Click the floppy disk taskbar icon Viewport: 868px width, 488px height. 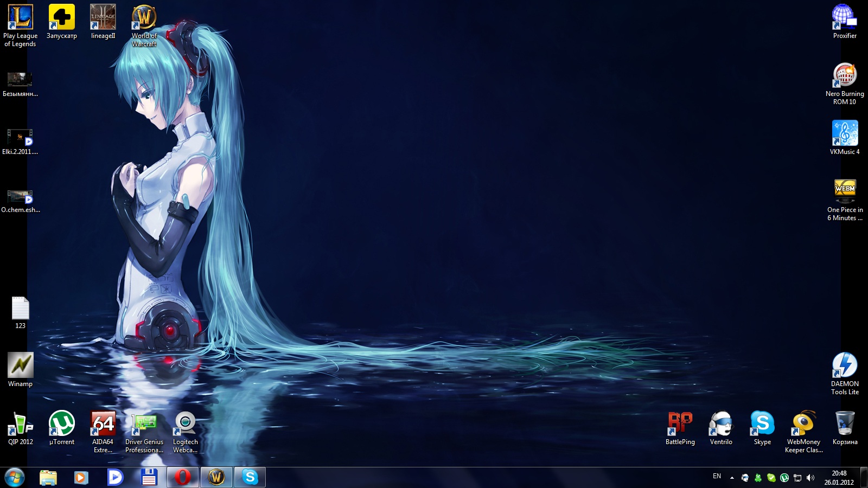click(x=149, y=478)
